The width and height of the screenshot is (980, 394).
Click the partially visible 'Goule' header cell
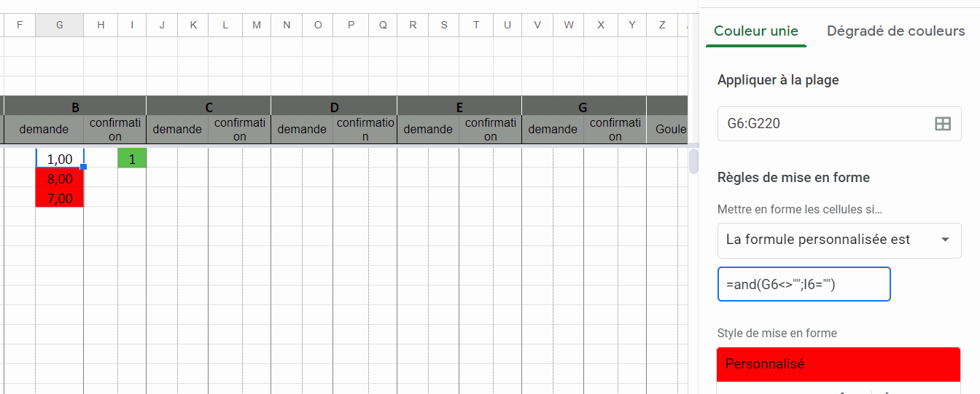click(x=670, y=130)
